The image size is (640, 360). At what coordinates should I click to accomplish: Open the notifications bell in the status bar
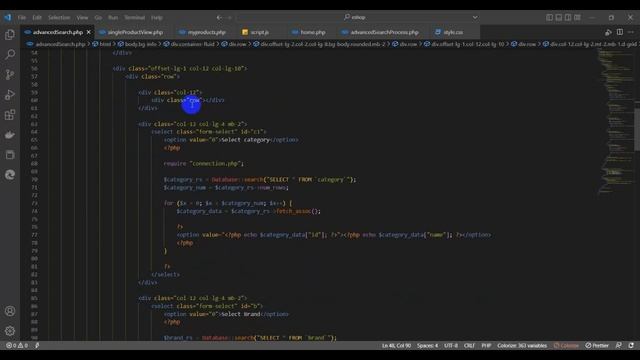(631, 345)
